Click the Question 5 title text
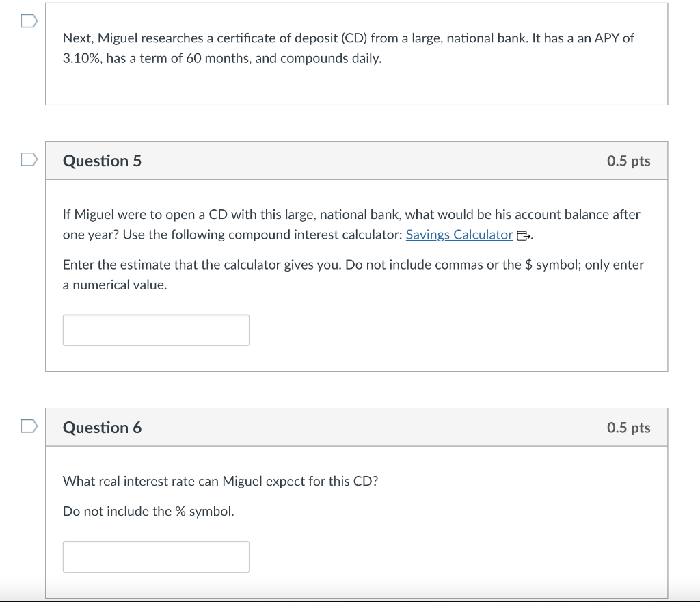Image resolution: width=700 pixels, height=602 pixels. click(102, 161)
